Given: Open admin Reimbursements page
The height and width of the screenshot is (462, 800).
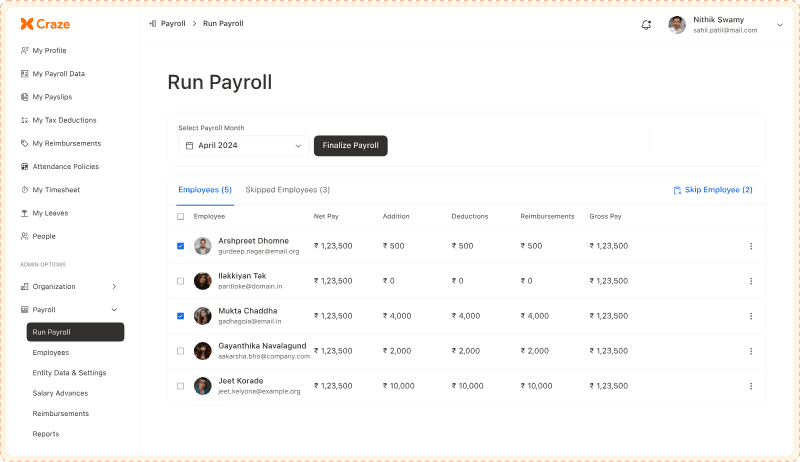Looking at the screenshot, I should [61, 414].
